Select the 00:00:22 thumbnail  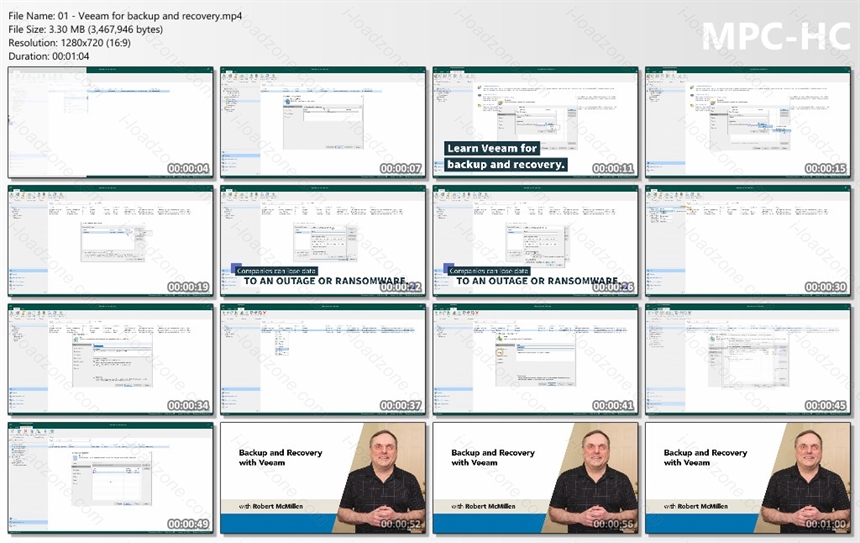323,241
